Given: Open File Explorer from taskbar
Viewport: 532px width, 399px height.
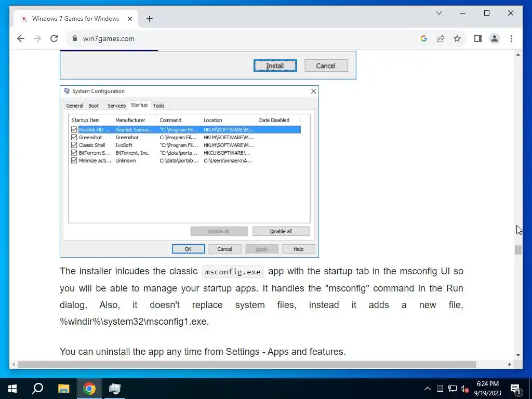Looking at the screenshot, I should pos(63,389).
